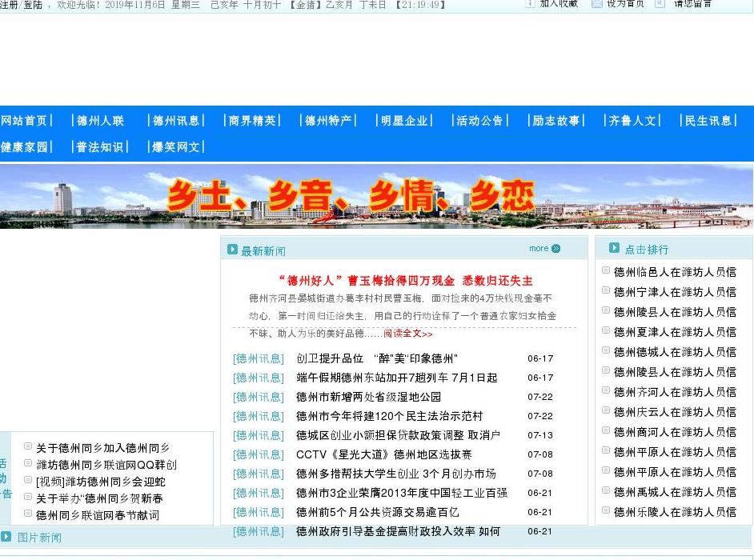
Task: Open ranking item 德州临邑人在潍坊人员信
Action: pyautogui.click(x=675, y=272)
